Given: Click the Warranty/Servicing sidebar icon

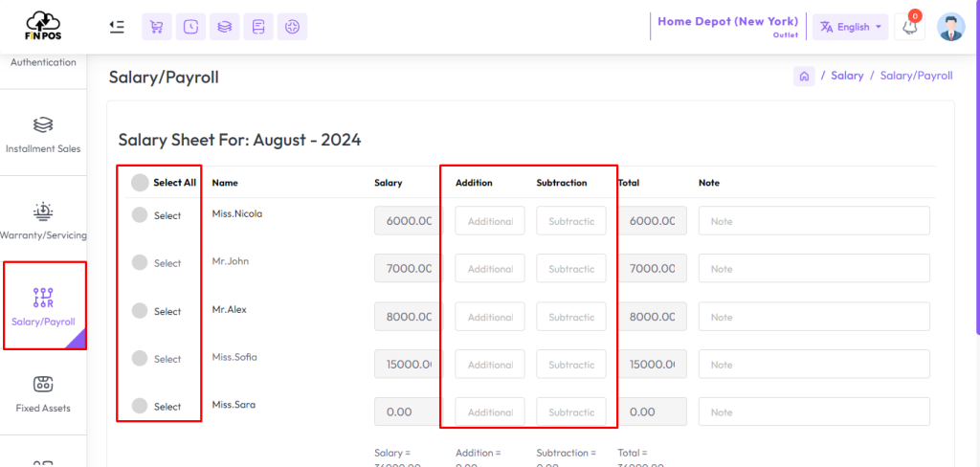Looking at the screenshot, I should (x=42, y=211).
